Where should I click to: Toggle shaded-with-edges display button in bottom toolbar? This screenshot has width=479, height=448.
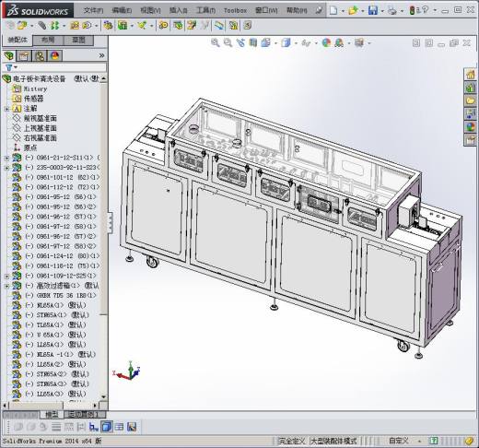point(107,427)
